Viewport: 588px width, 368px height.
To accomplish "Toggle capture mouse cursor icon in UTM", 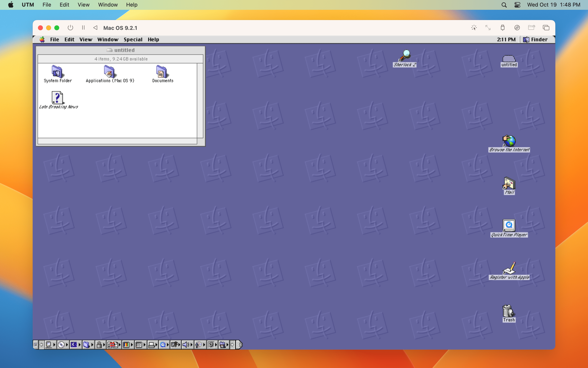I will click(x=474, y=28).
